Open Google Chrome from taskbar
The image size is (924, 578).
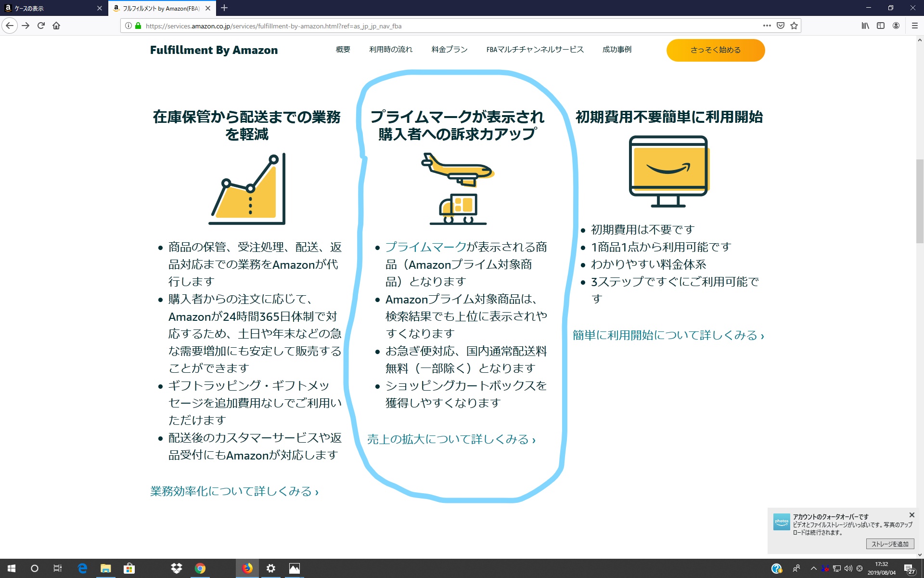tap(200, 568)
